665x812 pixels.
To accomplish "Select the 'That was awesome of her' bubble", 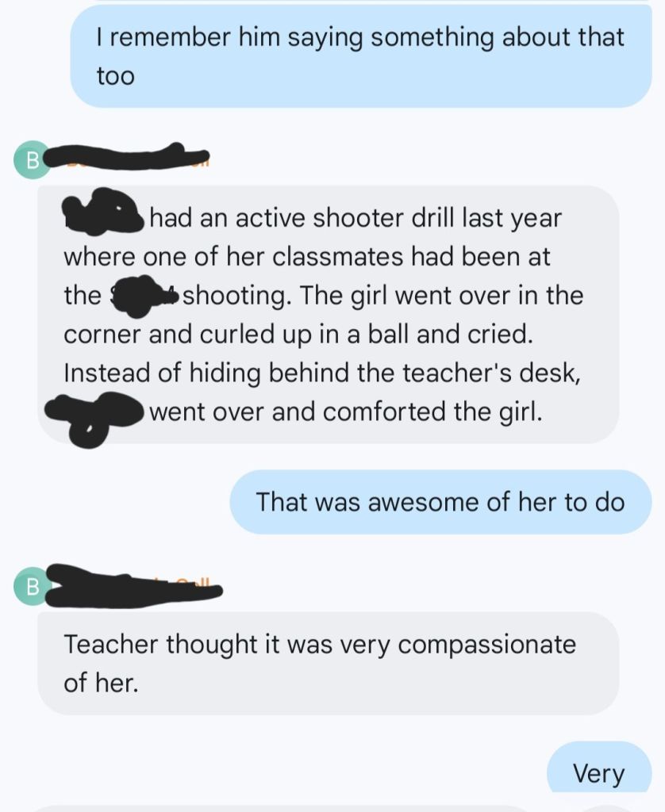I will pyautogui.click(x=440, y=502).
